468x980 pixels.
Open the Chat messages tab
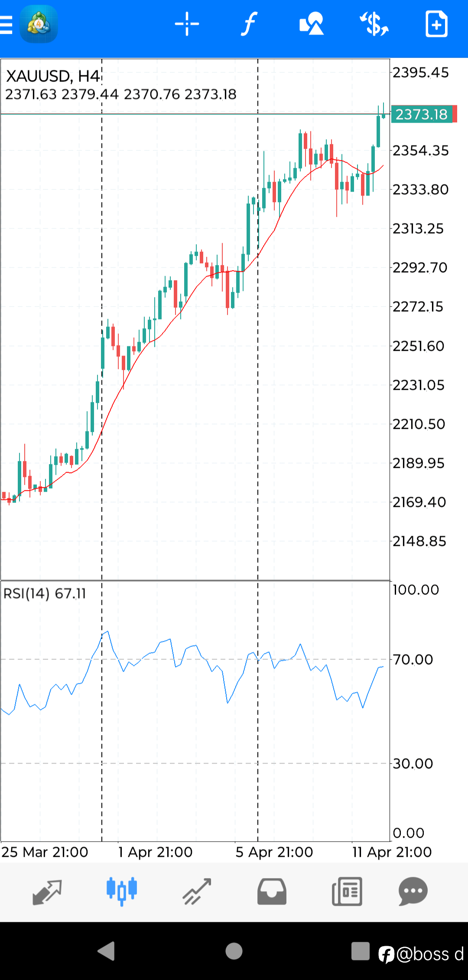point(413,892)
